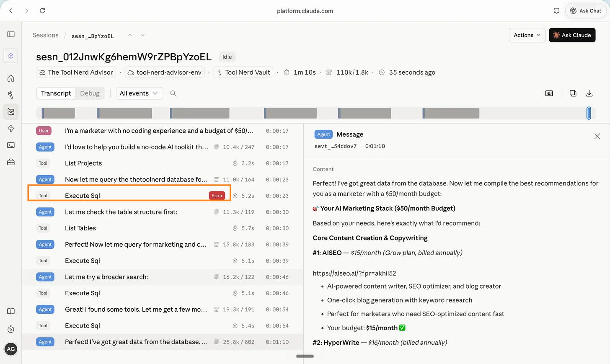Go to previous session with up chevron

tap(130, 35)
